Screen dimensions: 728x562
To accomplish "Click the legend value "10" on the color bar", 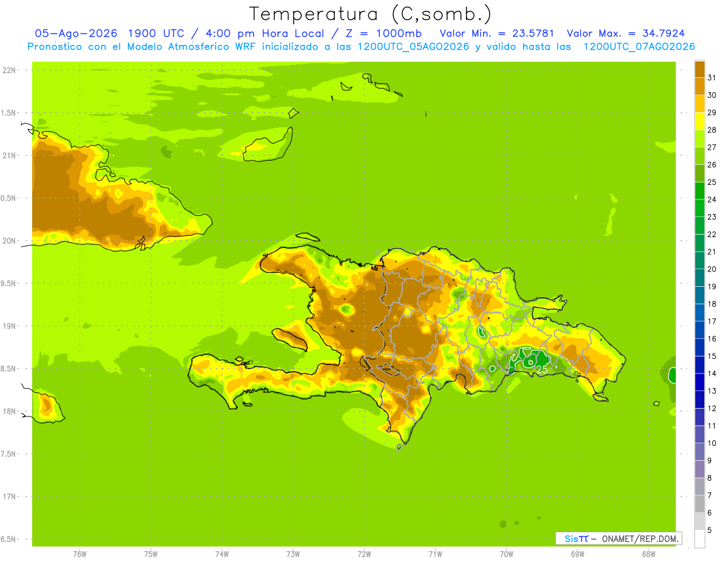I will (x=712, y=443).
